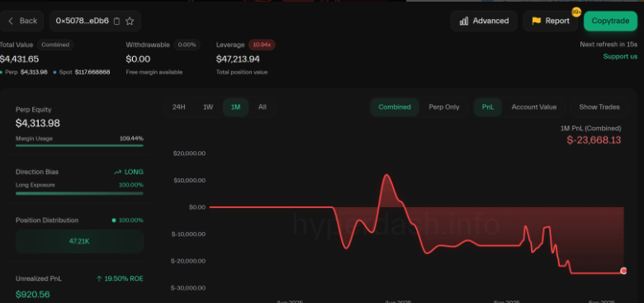This screenshot has height=303, width=644.
Task: Copy the wallet address with clipboard icon
Action: coord(116,21)
